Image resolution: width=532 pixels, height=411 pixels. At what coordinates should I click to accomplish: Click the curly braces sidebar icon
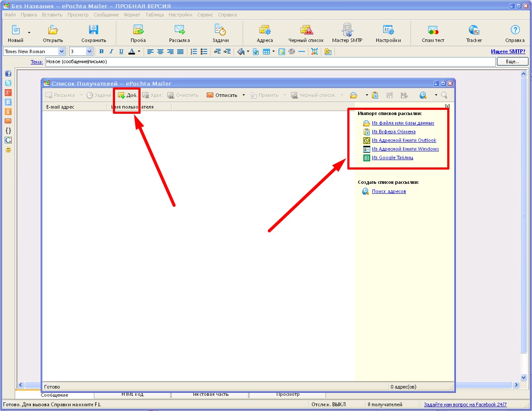(8, 131)
